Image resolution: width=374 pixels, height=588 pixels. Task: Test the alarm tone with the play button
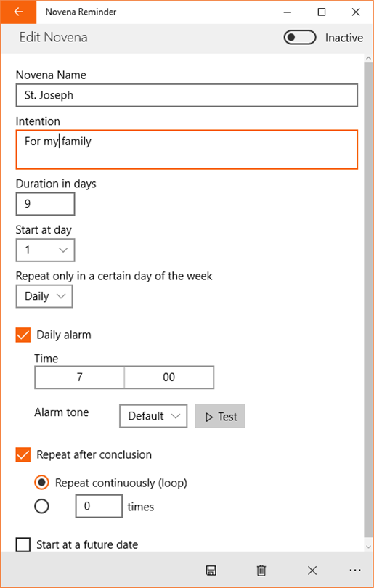220,416
